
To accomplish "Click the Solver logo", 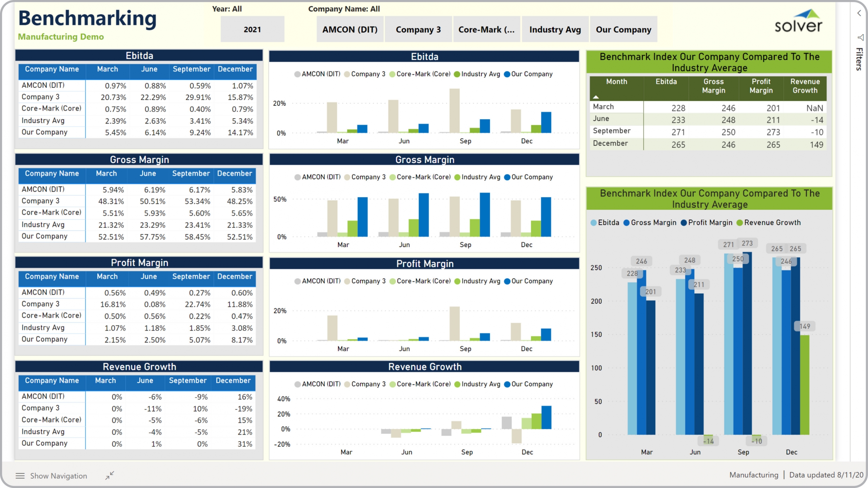I will [798, 21].
